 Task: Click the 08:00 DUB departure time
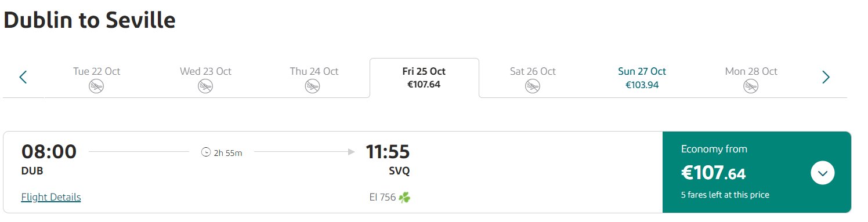[49, 159]
